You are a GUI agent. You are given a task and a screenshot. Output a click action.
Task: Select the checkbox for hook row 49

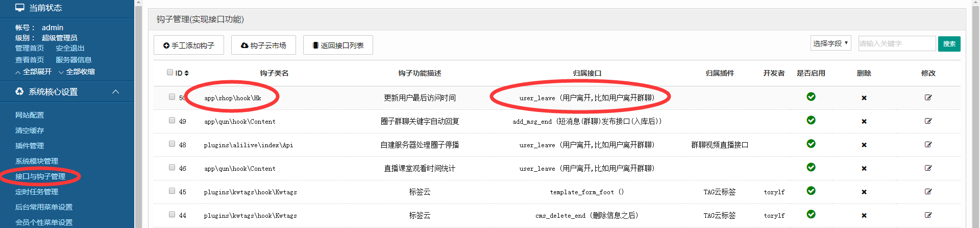pos(172,121)
